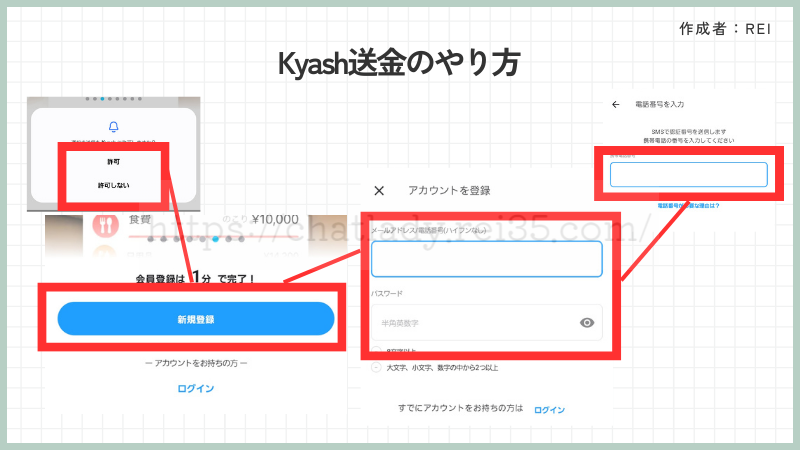Toggle password visibility eye icon

[587, 322]
